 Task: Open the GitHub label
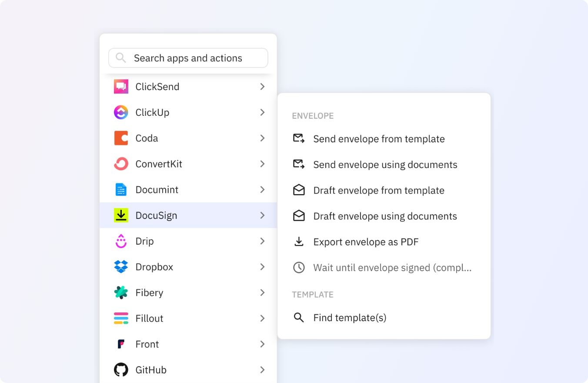pos(151,370)
